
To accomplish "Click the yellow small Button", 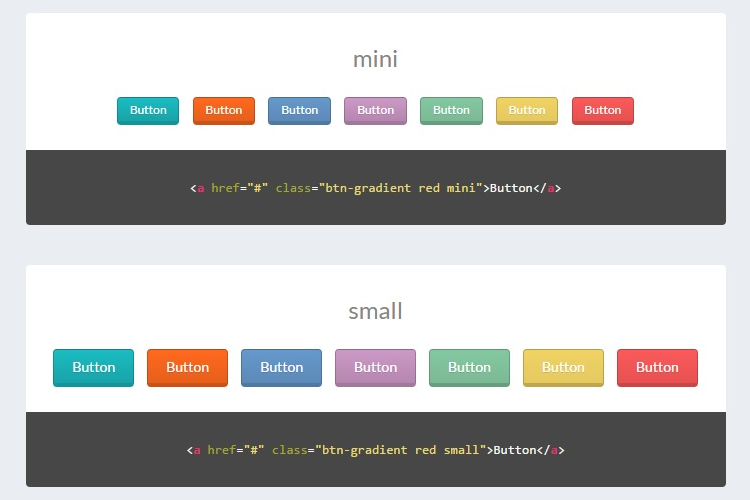I will tap(563, 367).
